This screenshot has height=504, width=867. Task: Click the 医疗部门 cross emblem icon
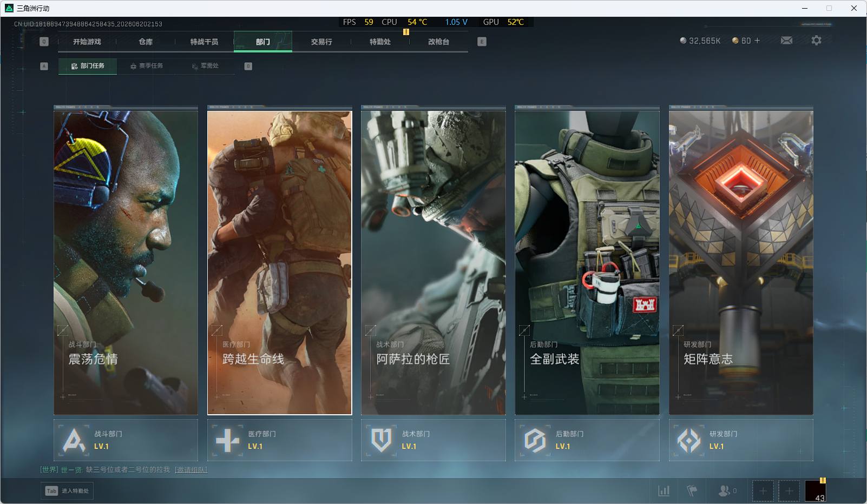[227, 440]
